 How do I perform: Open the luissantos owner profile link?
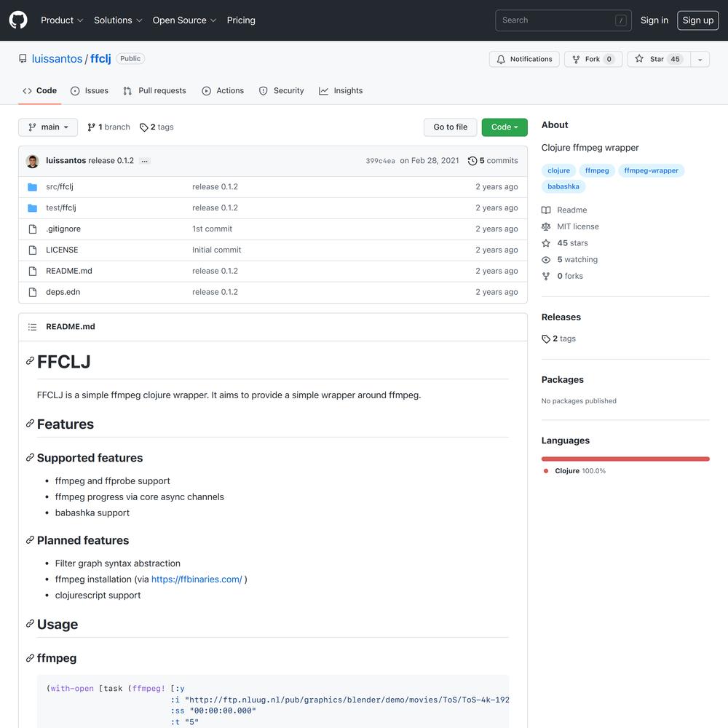pos(57,58)
